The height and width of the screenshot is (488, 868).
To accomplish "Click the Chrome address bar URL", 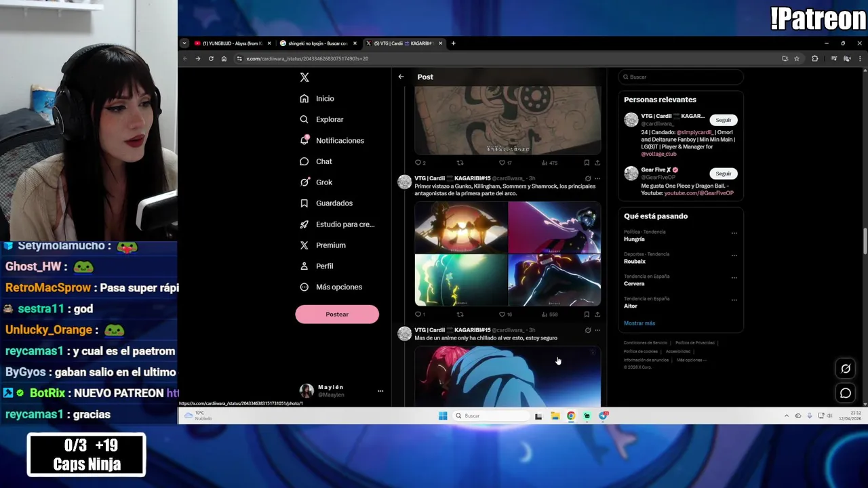I will pyautogui.click(x=307, y=59).
